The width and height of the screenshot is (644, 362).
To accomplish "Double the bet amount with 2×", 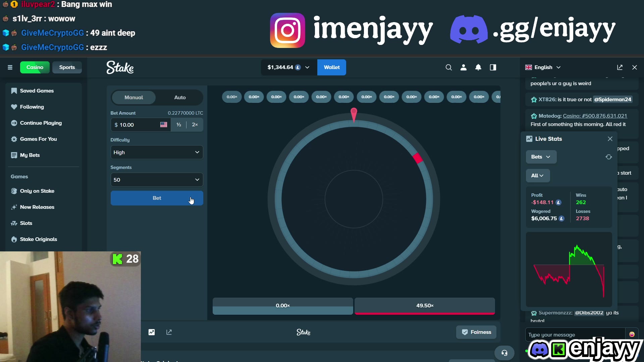I will [195, 125].
